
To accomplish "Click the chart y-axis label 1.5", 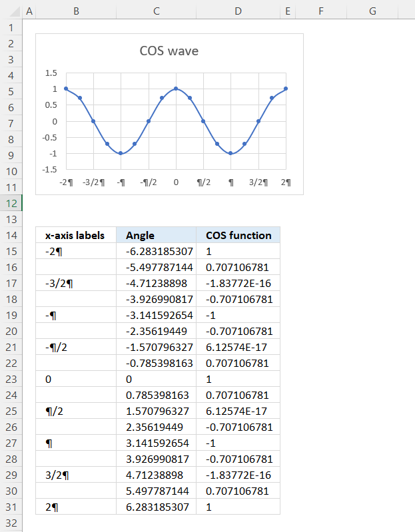I will pos(51,73).
